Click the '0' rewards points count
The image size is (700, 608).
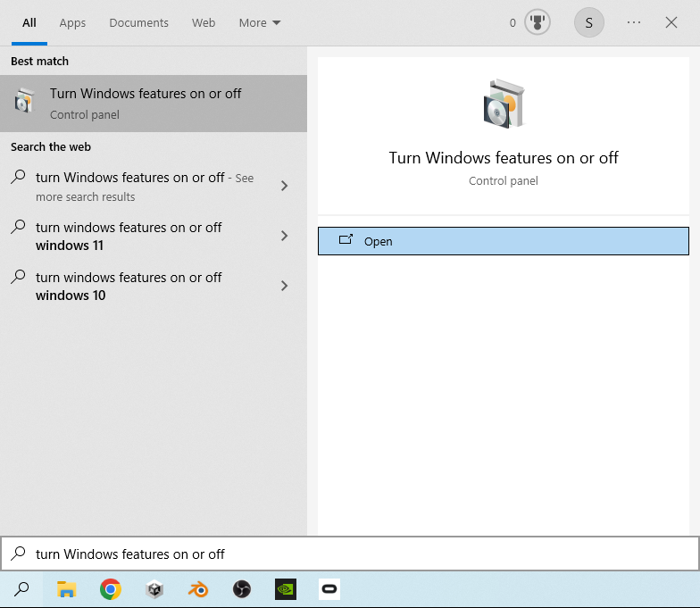coord(512,23)
